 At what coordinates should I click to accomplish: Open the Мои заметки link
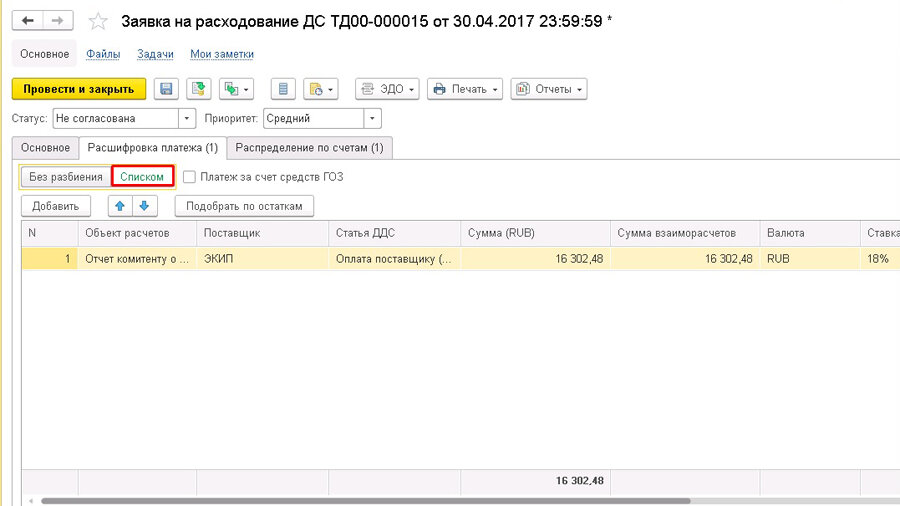tap(222, 54)
